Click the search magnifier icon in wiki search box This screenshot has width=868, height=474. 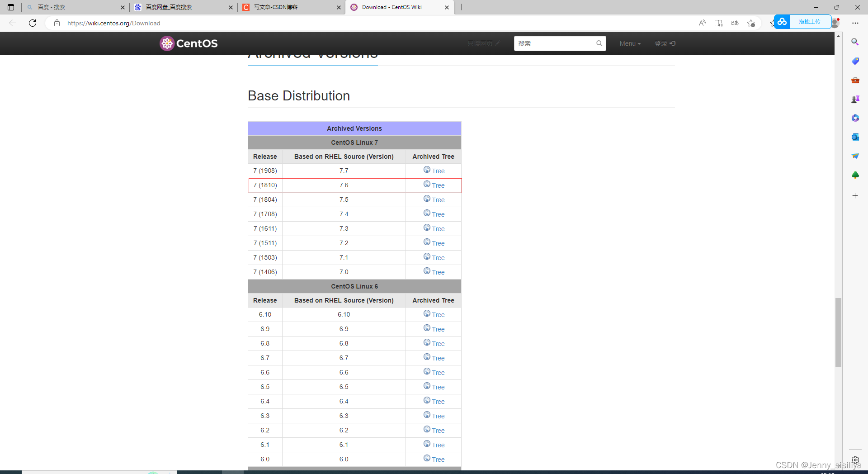pyautogui.click(x=599, y=43)
